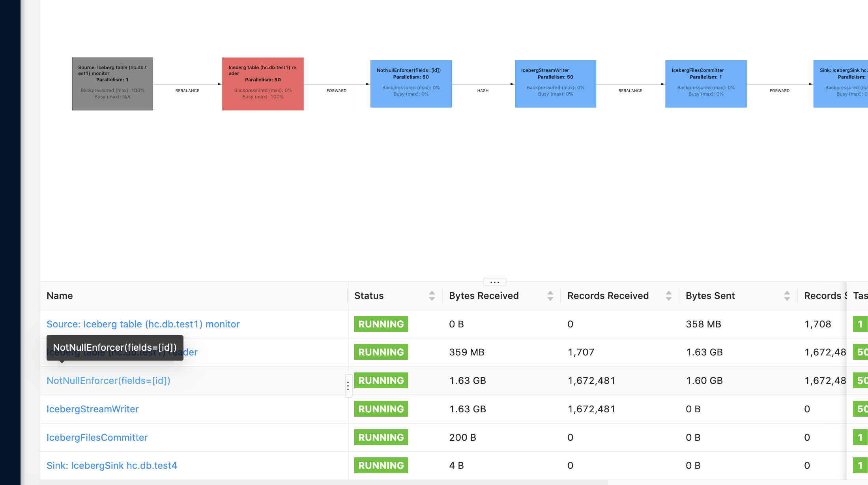Sort by Bytes Sent column arrows
The image size is (868, 485).
pos(787,296)
